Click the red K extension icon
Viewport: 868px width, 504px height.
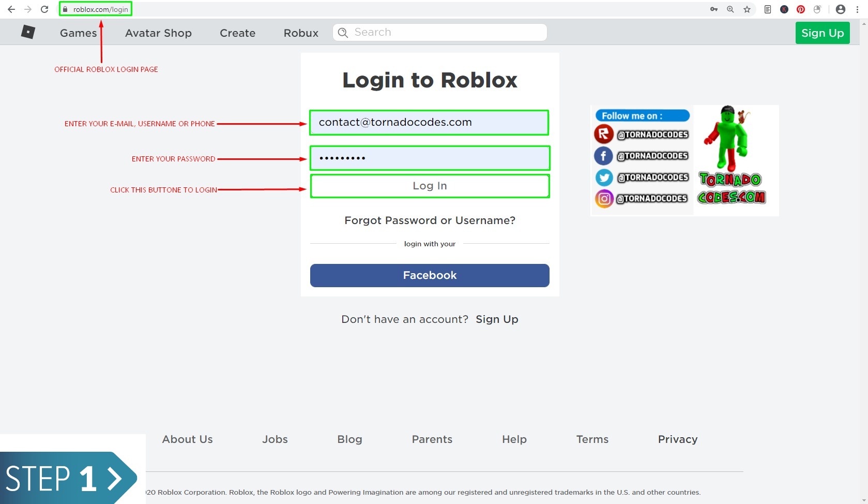(784, 9)
